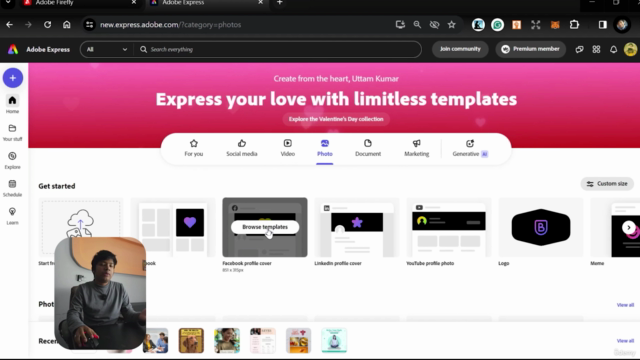Open LinkedIn profile cover card
The image size is (640, 360).
(x=357, y=227)
